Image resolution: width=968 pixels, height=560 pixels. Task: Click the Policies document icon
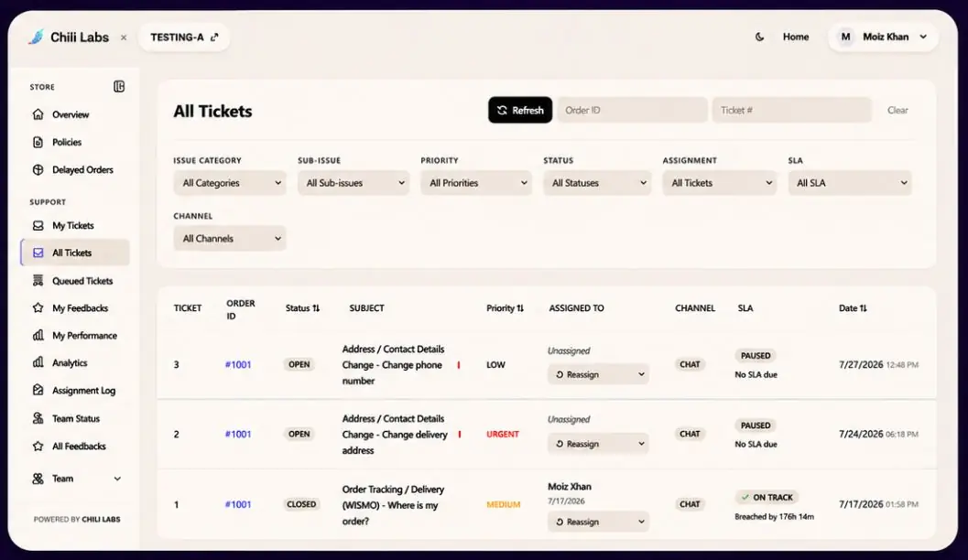pyautogui.click(x=38, y=143)
